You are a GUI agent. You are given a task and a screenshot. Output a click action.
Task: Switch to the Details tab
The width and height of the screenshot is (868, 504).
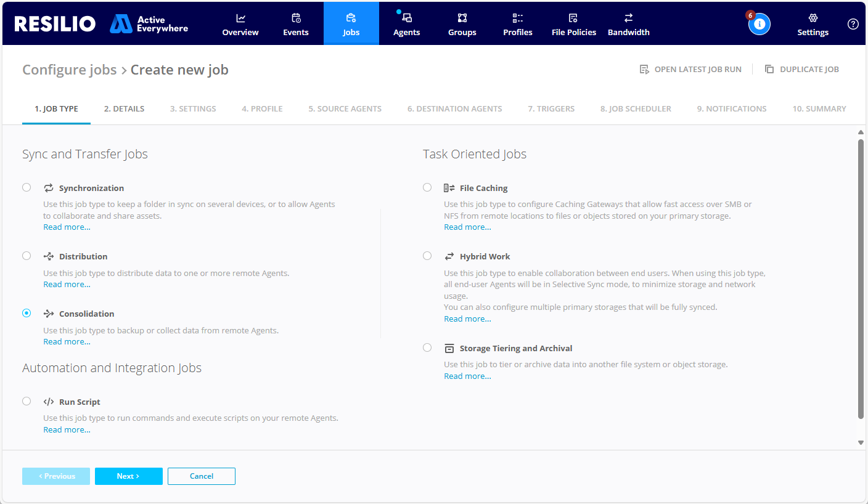click(x=124, y=108)
